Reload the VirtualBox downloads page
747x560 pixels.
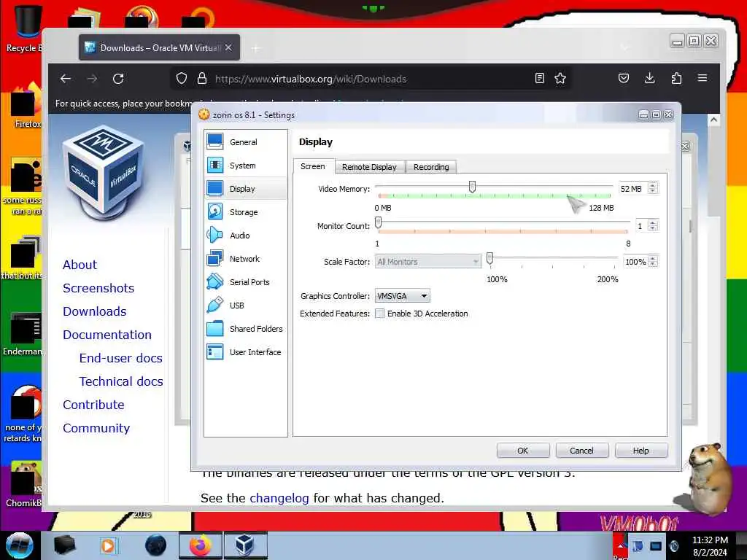[118, 79]
